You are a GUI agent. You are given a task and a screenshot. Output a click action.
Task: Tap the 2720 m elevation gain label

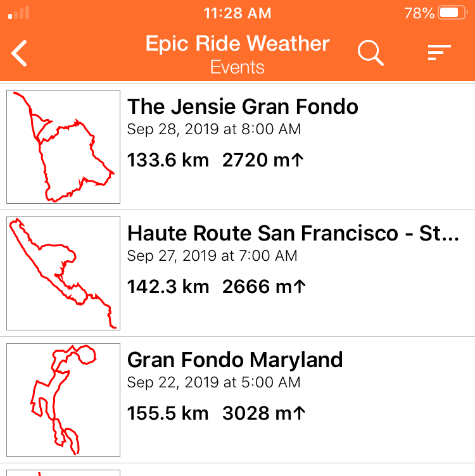coord(263,160)
